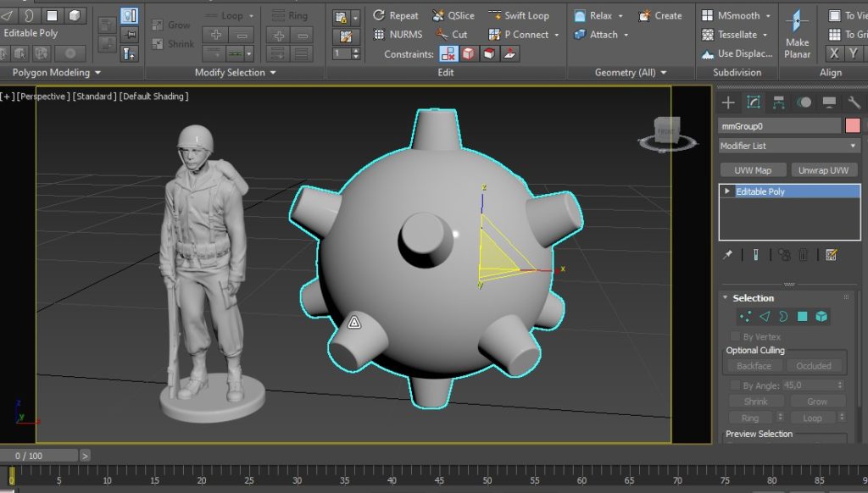Viewport: 868px width, 493px height.
Task: Expand the Editable Poly stack entry
Action: [727, 190]
